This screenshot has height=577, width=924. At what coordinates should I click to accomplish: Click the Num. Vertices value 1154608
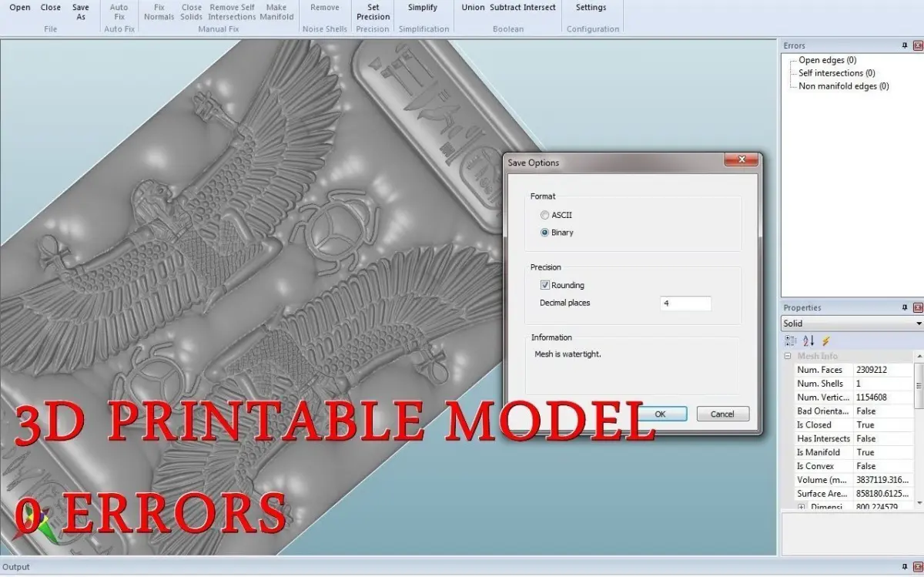point(872,398)
